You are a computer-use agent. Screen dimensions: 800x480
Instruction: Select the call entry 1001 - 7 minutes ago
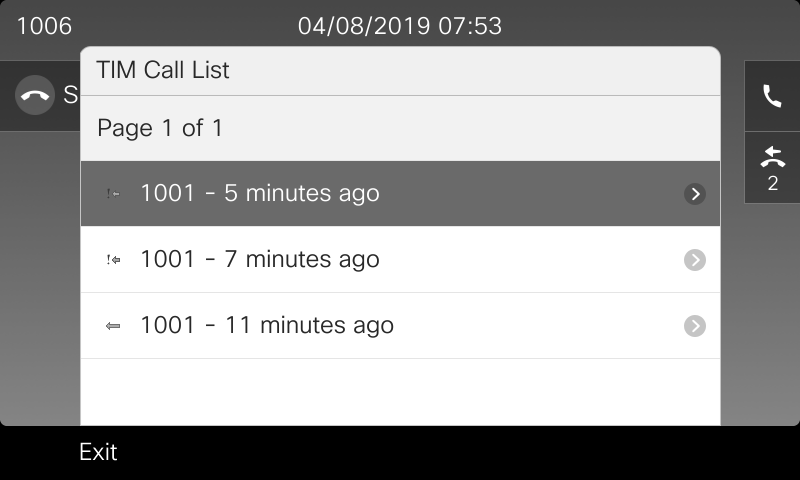point(401,260)
